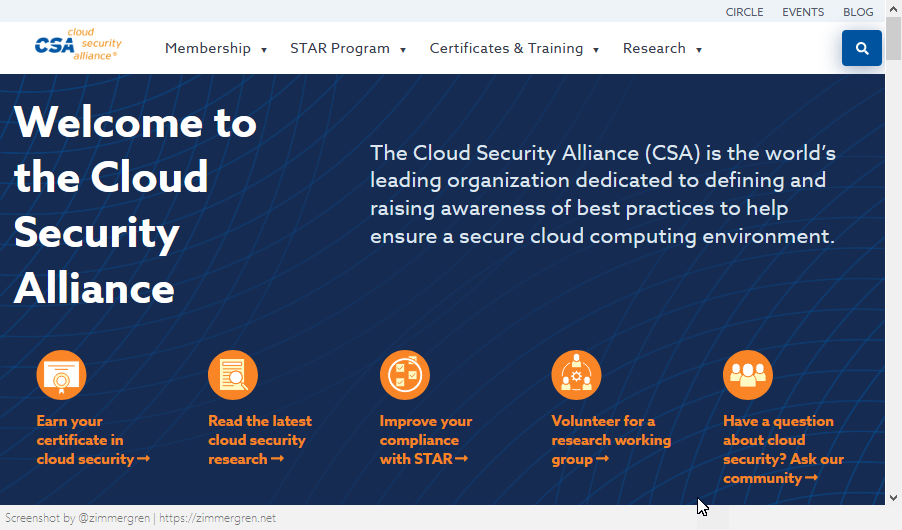Follow 'Earn your certificate in cloud security' link

pos(92,440)
